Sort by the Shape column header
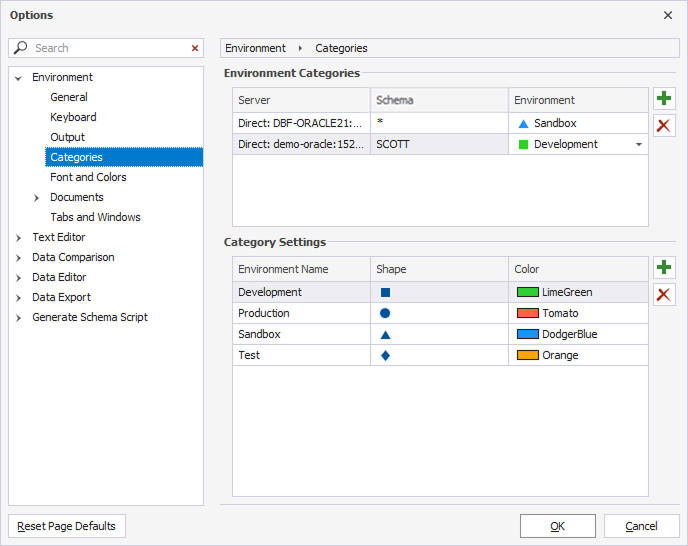Viewport: 688px width, 546px height. pyautogui.click(x=439, y=269)
